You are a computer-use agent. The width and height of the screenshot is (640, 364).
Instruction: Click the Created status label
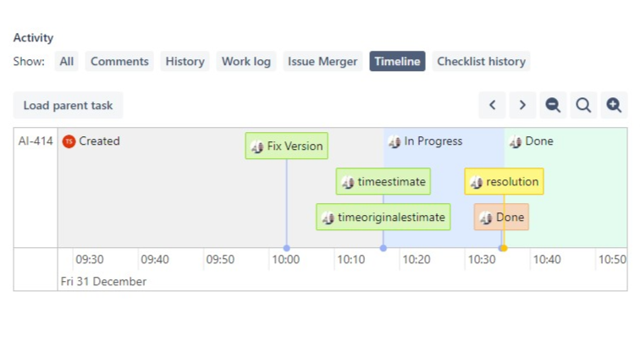(x=99, y=141)
